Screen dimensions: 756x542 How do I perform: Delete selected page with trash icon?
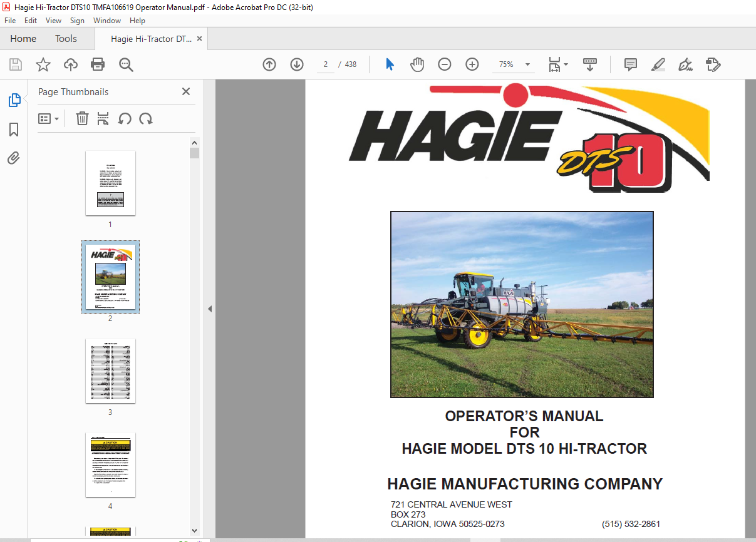point(82,118)
